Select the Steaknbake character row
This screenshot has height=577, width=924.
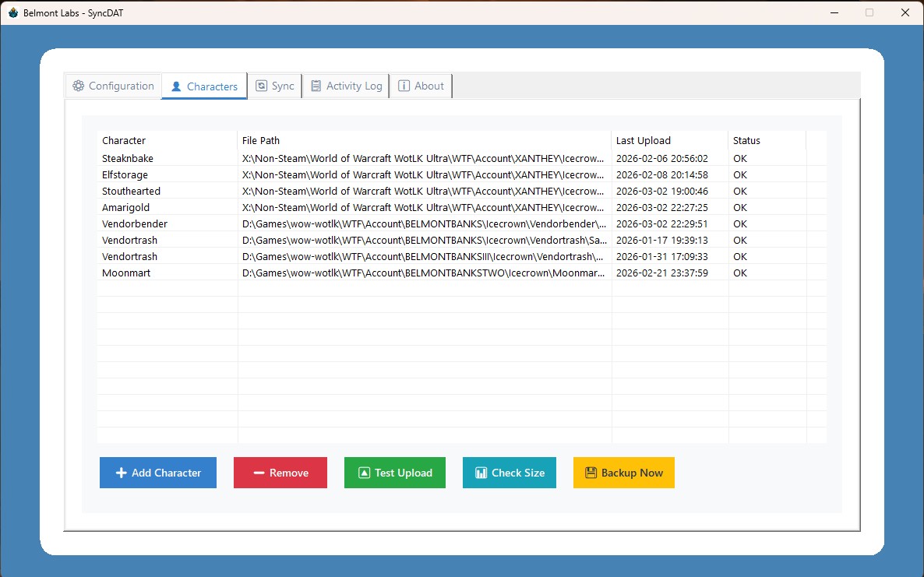(x=128, y=159)
